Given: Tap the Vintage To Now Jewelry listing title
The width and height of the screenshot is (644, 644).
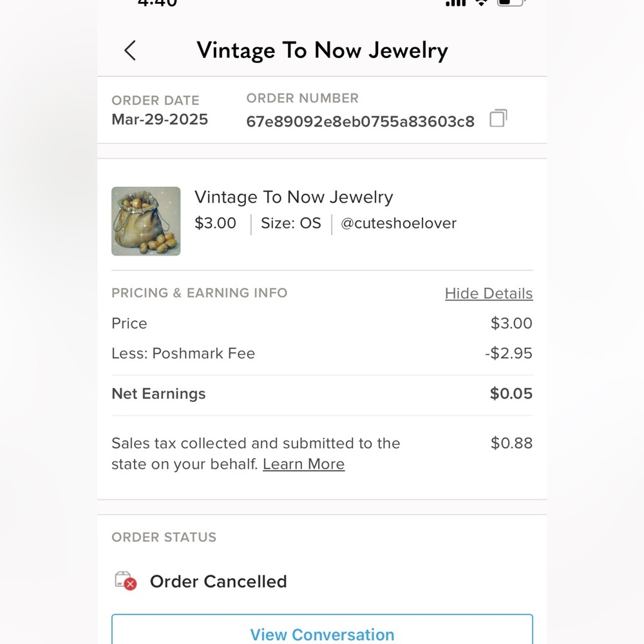Looking at the screenshot, I should [294, 197].
